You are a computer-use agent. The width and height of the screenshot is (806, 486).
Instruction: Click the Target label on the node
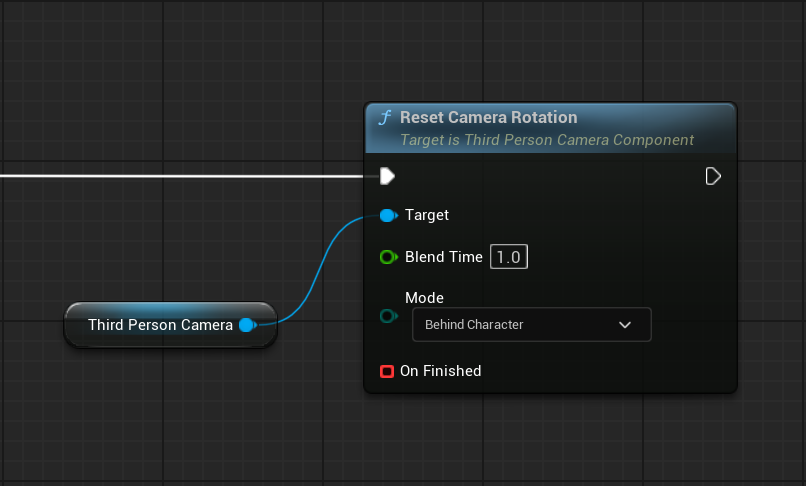426,215
